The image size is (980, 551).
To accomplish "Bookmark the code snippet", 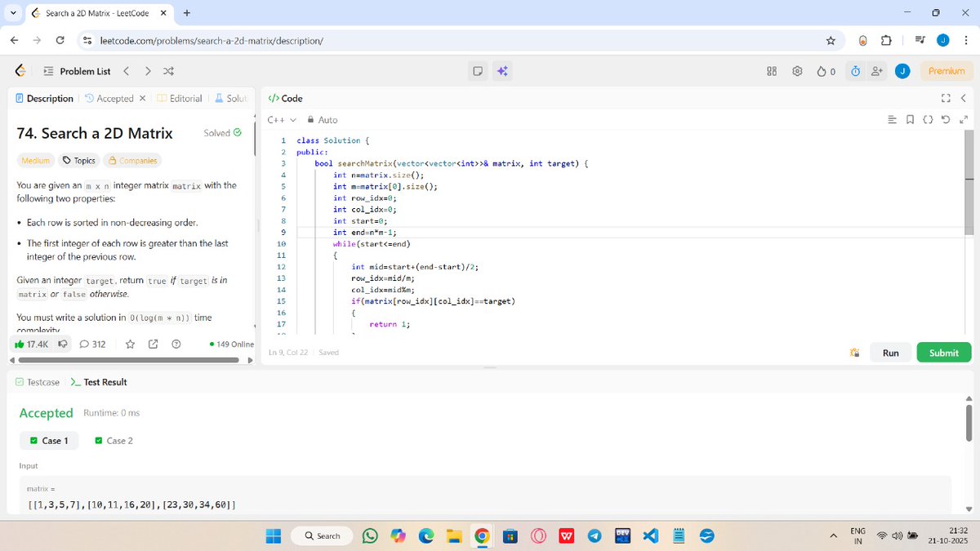I will (911, 120).
